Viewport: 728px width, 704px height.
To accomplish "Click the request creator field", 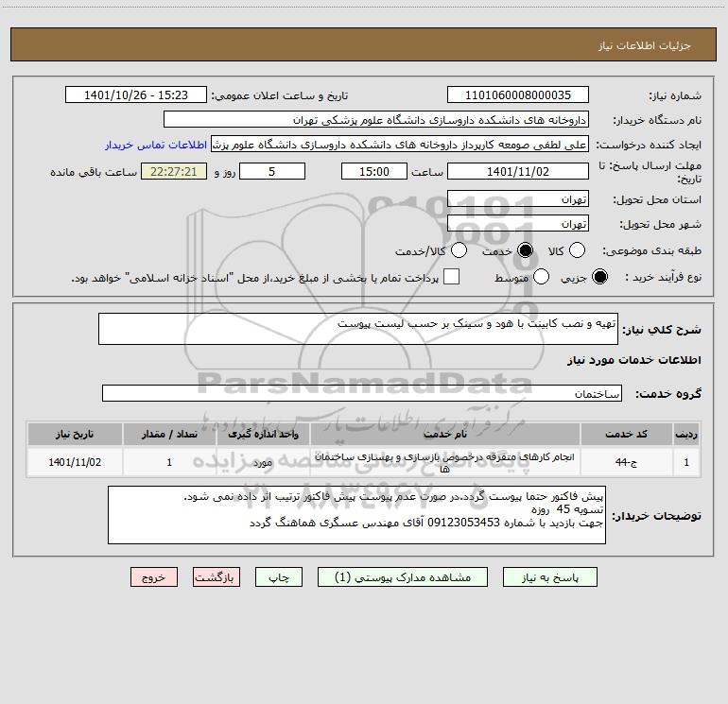I will click(x=400, y=145).
